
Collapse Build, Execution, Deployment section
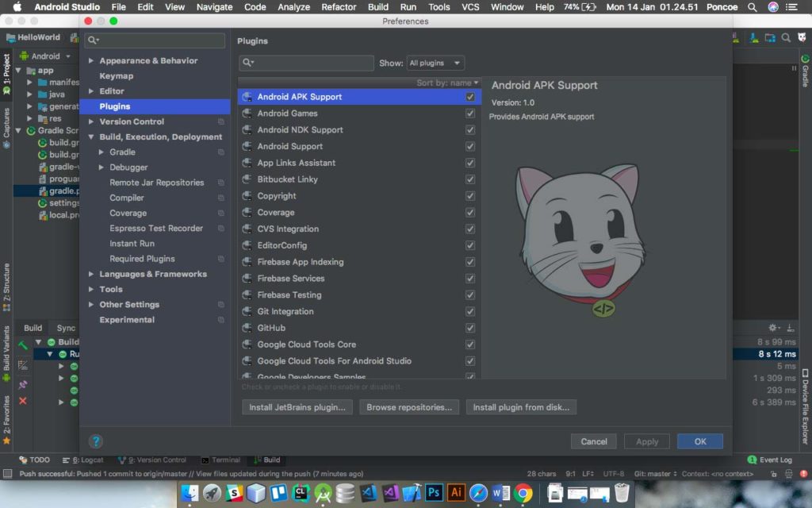click(91, 137)
